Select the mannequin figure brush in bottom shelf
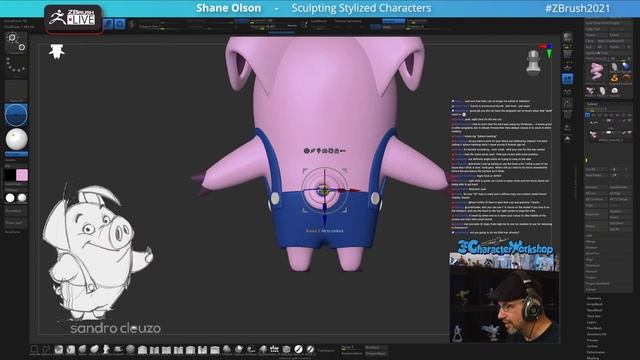Screen dimensions: 640x360 [106, 349]
